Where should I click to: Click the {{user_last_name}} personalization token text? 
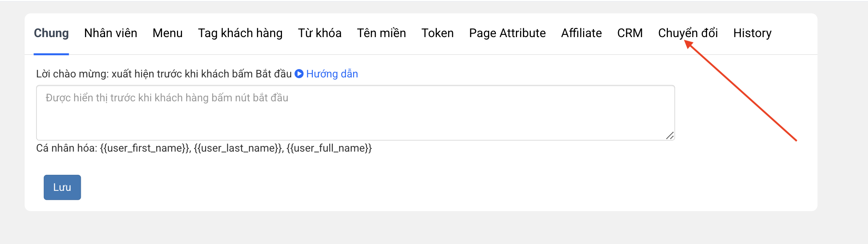click(x=238, y=148)
